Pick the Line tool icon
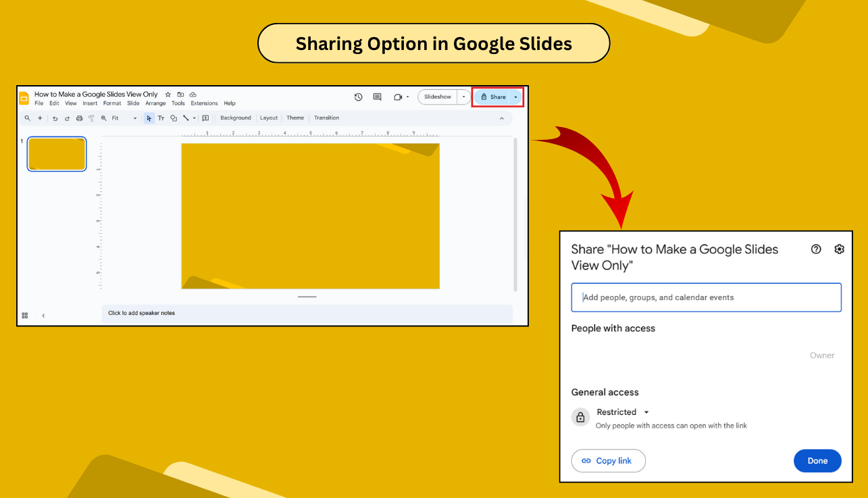The height and width of the screenshot is (498, 868). [x=185, y=118]
